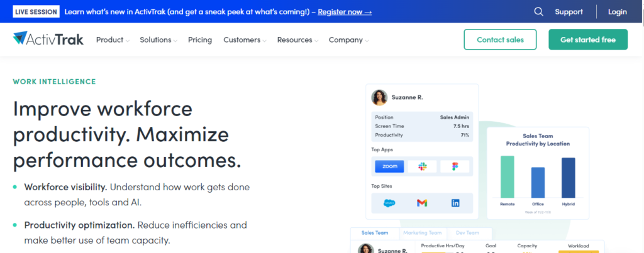Open the Gmail site icon
Image resolution: width=644 pixels, height=253 pixels.
click(x=422, y=203)
